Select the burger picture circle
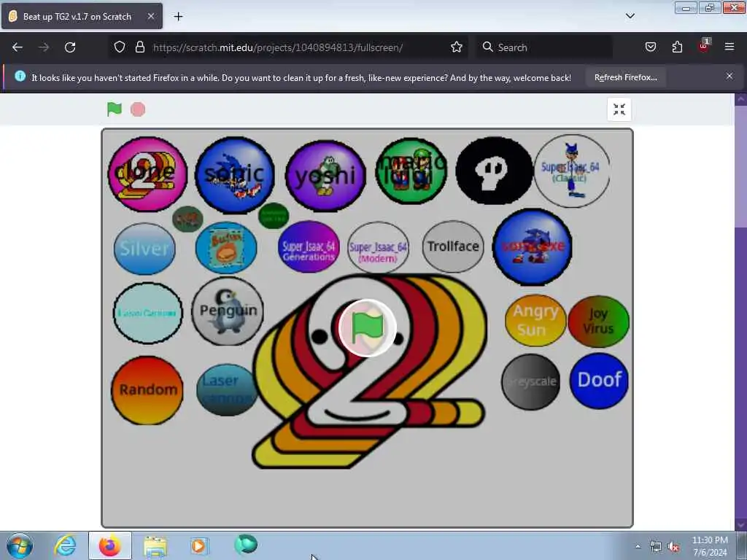The image size is (747, 560). coord(226,248)
